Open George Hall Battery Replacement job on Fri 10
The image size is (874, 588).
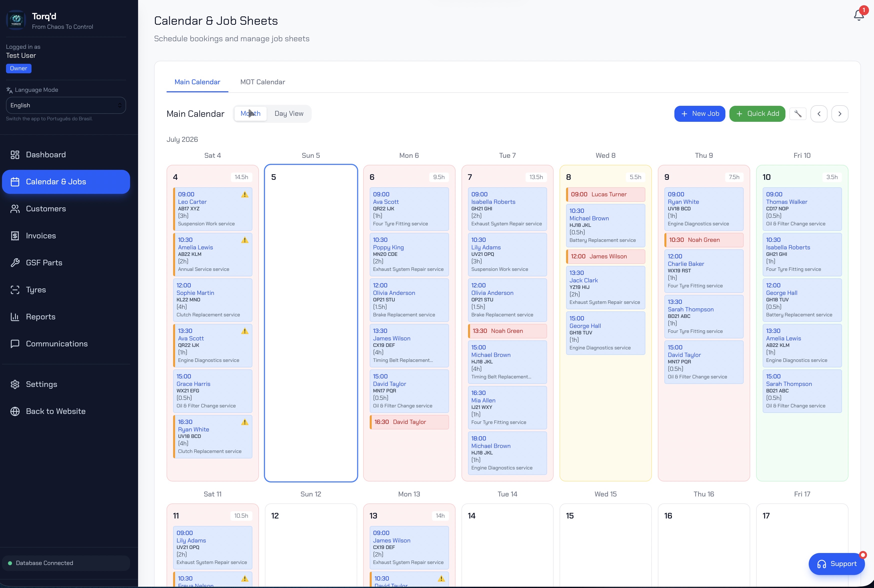(802, 300)
